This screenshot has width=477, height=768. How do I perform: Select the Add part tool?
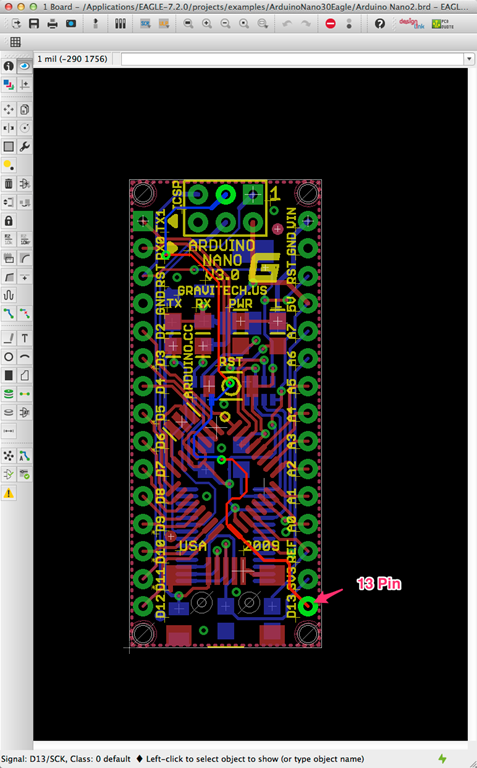pyautogui.click(x=24, y=184)
